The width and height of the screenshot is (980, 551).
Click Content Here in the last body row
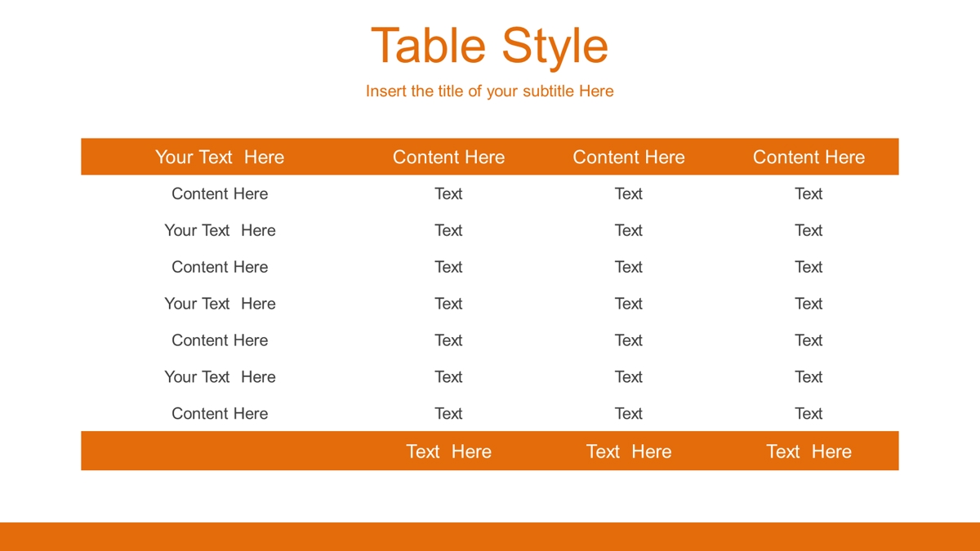pos(220,414)
